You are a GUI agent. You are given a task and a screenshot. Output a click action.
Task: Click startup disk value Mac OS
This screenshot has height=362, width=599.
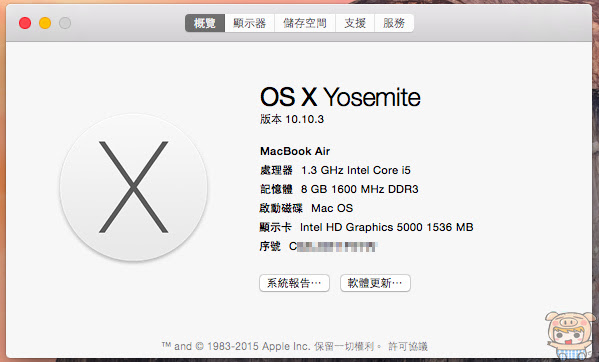click(332, 208)
